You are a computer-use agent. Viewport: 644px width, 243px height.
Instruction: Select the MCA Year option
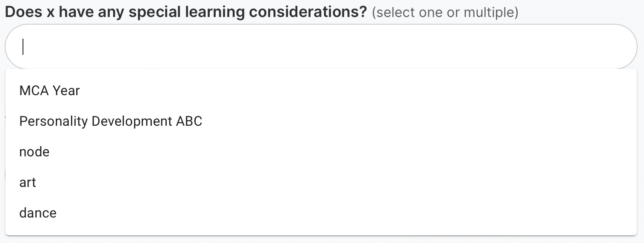coord(50,90)
